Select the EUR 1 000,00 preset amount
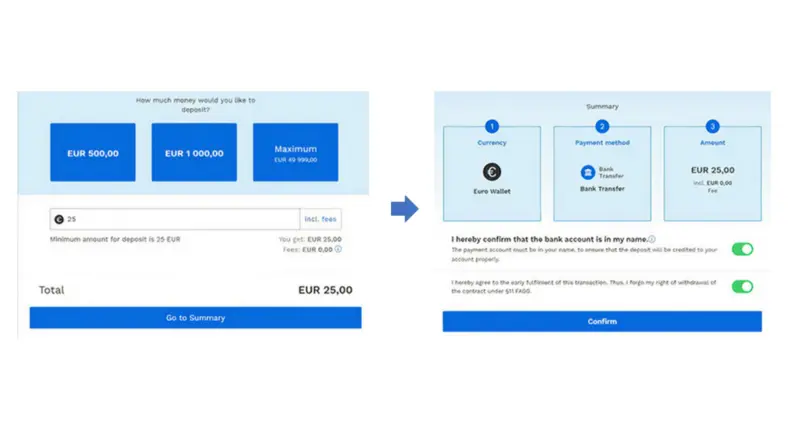This screenshot has height=443, width=788. pos(194,152)
